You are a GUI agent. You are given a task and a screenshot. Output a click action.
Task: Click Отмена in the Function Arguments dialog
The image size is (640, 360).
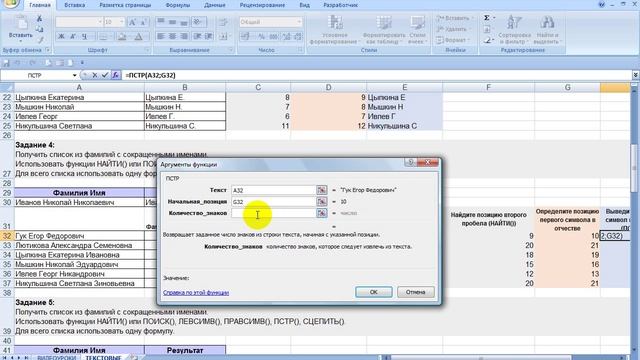[416, 292]
